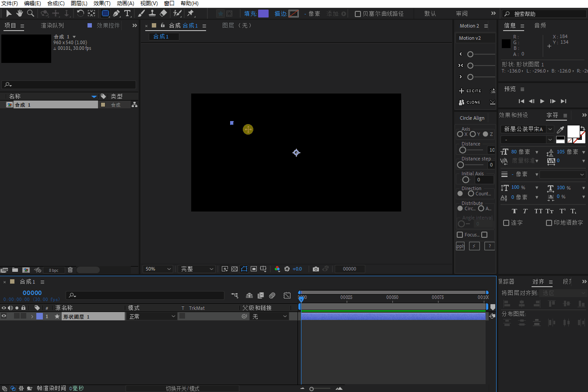
Task: Select the Y axis radio button
Action: click(472, 134)
